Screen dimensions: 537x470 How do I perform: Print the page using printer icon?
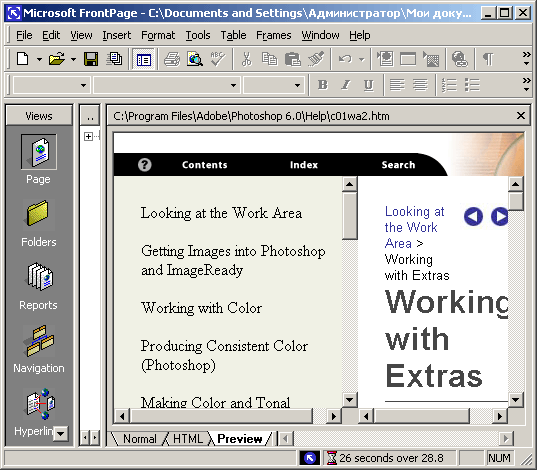[x=172, y=60]
